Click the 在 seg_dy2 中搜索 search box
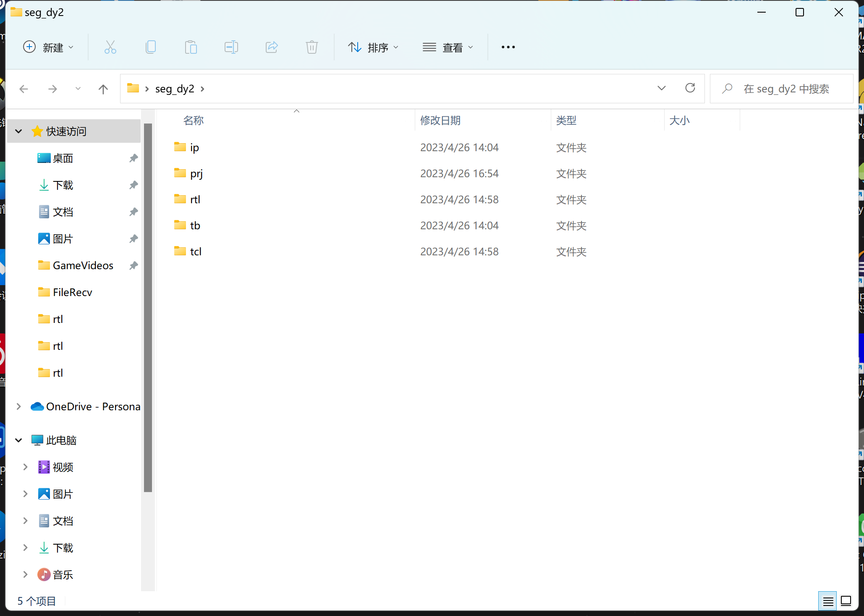Screen dimensions: 864x616 [781, 89]
